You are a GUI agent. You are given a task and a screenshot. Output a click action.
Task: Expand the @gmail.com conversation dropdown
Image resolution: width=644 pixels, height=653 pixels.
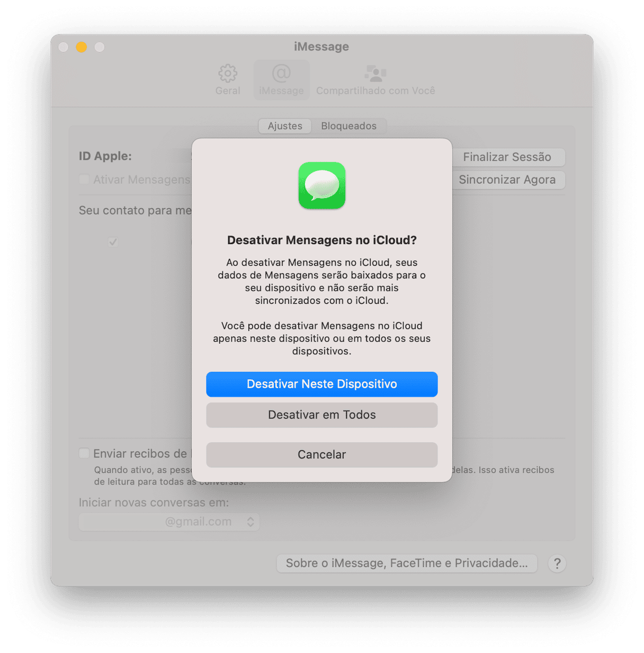[x=169, y=522]
